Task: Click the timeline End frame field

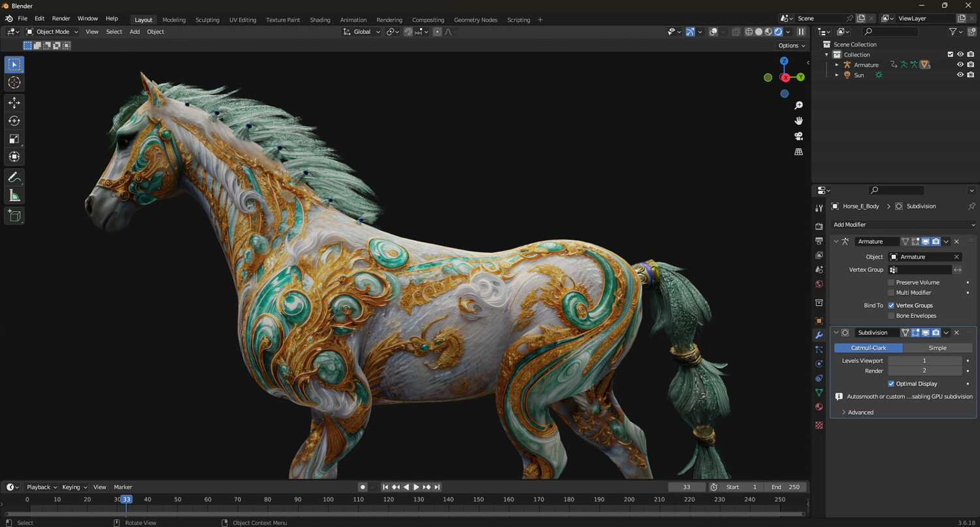Action: (786, 487)
